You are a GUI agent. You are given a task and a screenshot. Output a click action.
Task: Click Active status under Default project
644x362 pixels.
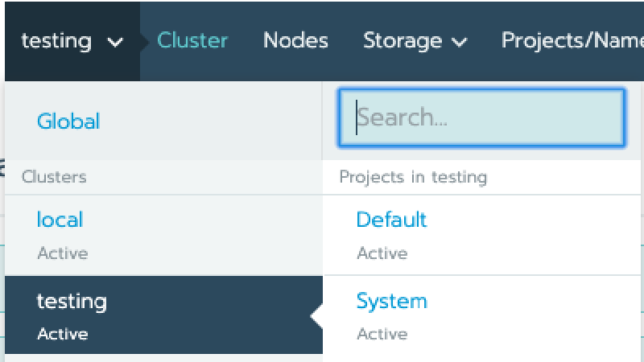pos(382,253)
